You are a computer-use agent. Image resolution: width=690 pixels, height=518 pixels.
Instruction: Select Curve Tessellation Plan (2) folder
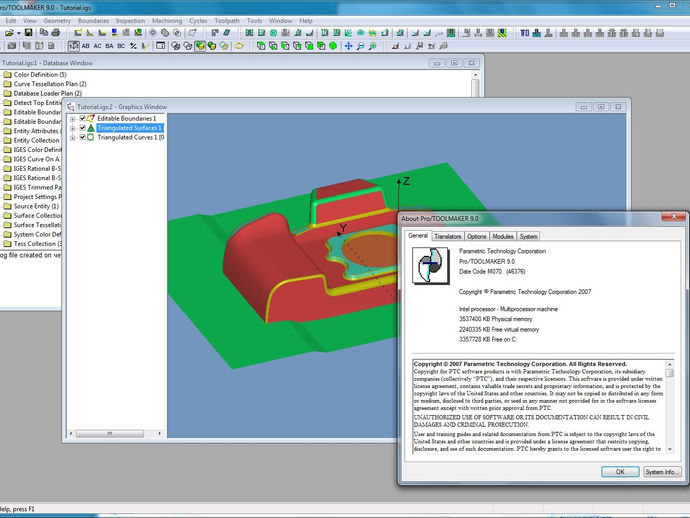pyautogui.click(x=50, y=84)
